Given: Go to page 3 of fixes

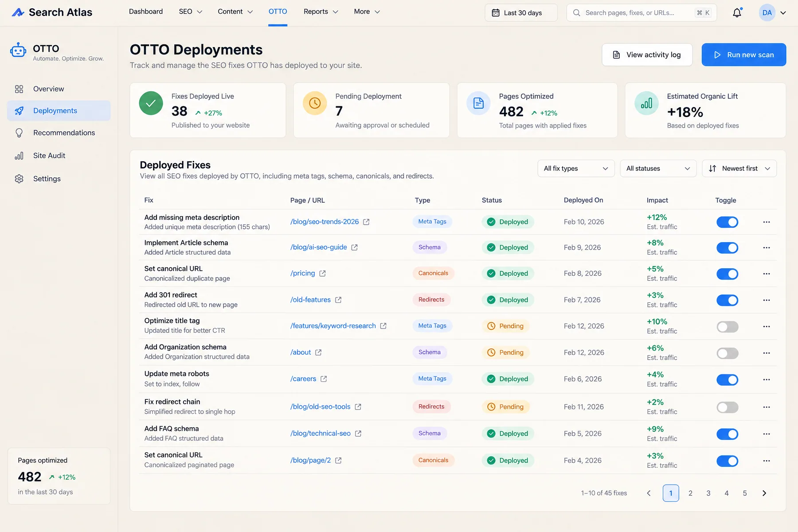Looking at the screenshot, I should (x=708, y=493).
